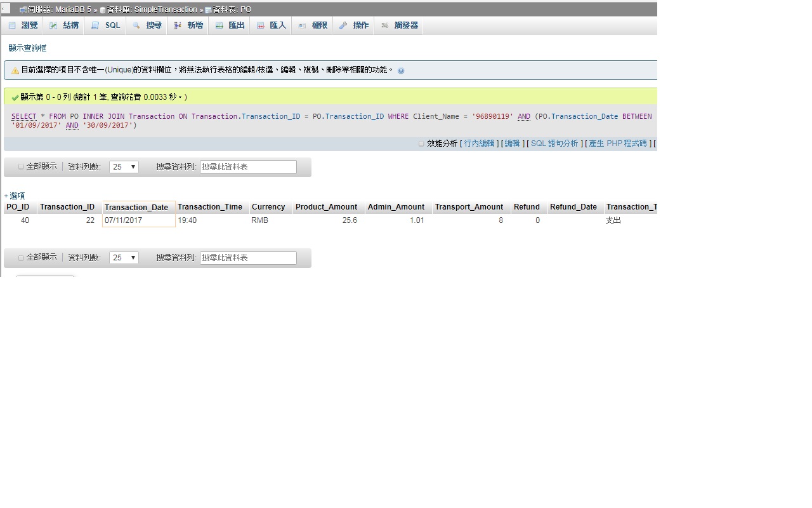
Task: Open the 操作 (Operations) tab
Action: [x=354, y=25]
